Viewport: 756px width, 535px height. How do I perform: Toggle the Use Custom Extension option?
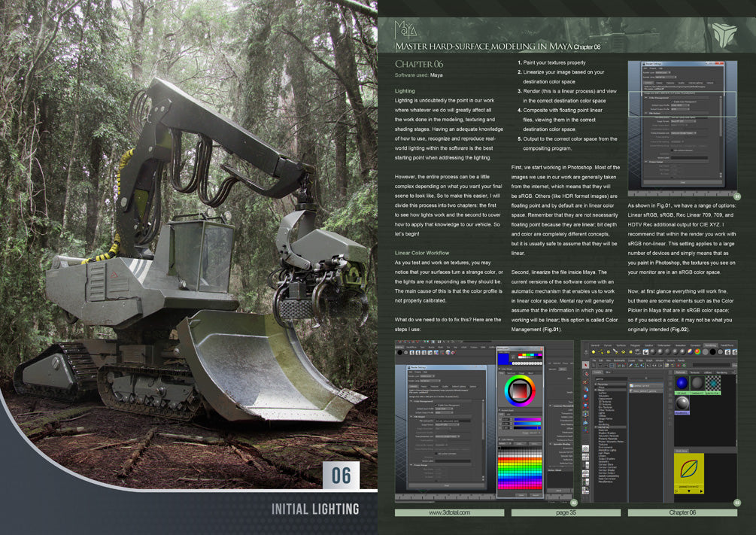point(436,454)
